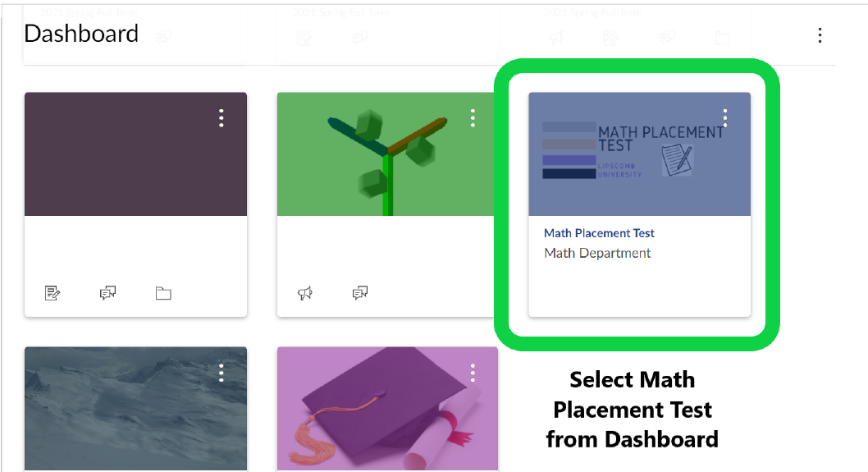Open options menu on graduation cap card
Screen dimensions: 868x472
473,373
